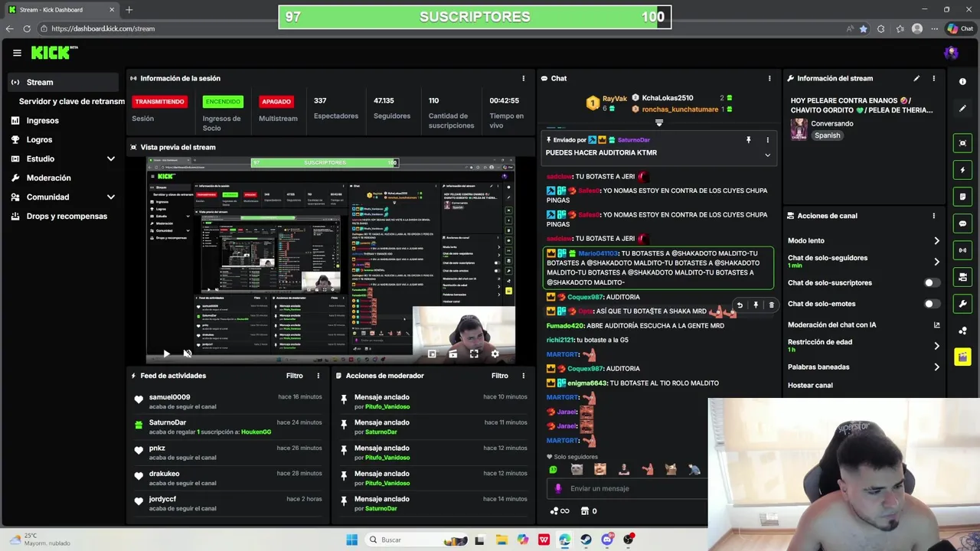Click the store icon below chat input
Screen dimensions: 980x551
585,511
